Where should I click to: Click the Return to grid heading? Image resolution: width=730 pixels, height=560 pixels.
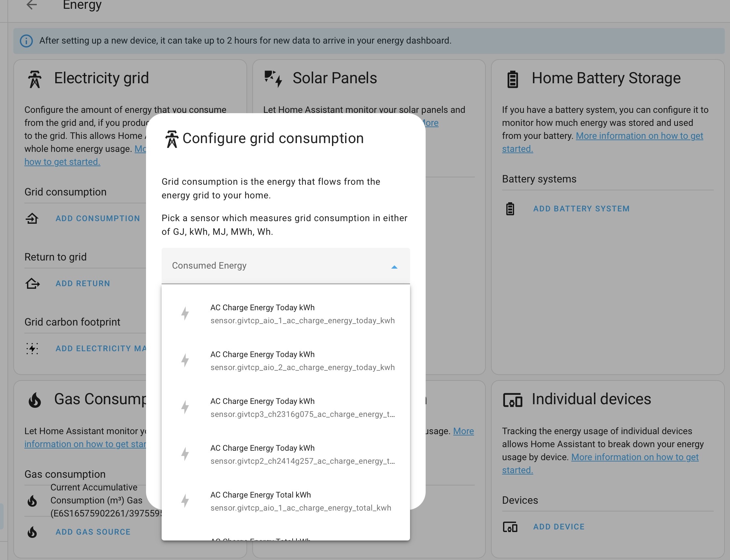55,257
